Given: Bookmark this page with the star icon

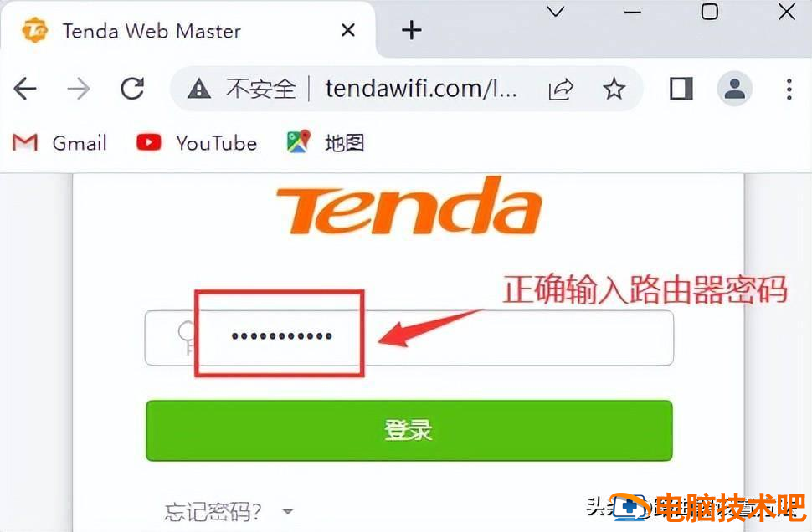Looking at the screenshot, I should tap(614, 89).
